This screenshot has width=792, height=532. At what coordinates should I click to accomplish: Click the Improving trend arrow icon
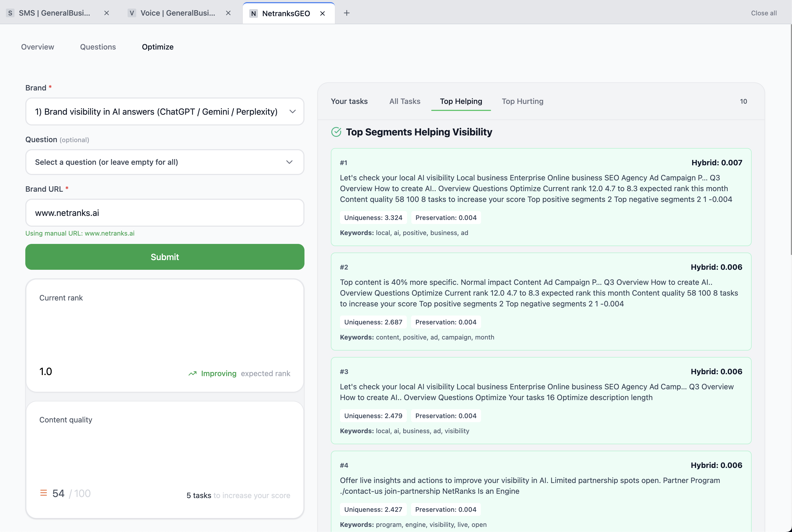[192, 373]
